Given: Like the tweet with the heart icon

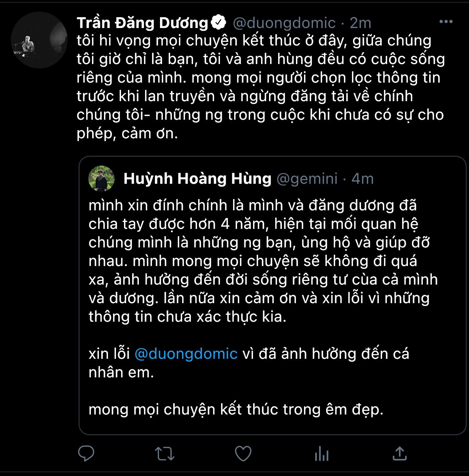Looking at the screenshot, I should (243, 453).
